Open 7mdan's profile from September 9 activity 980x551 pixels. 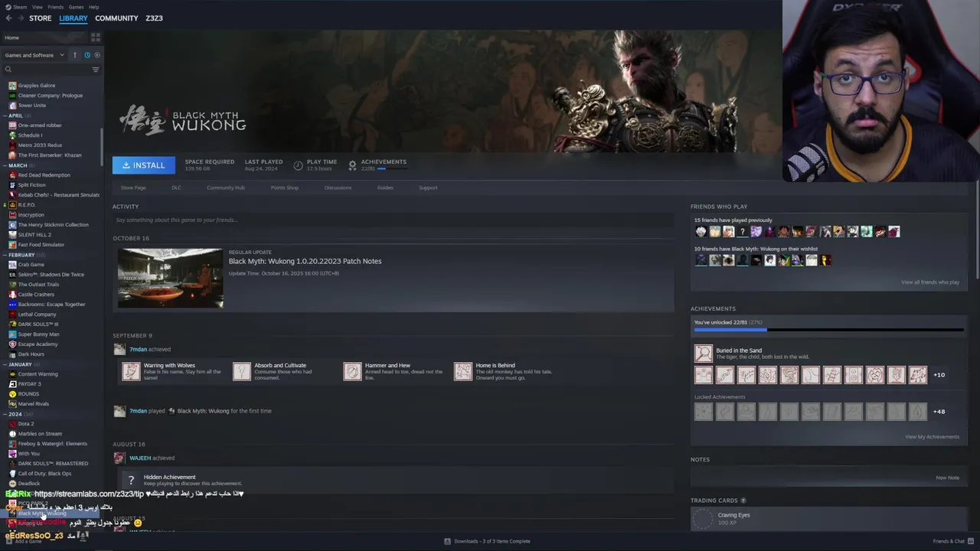point(138,349)
